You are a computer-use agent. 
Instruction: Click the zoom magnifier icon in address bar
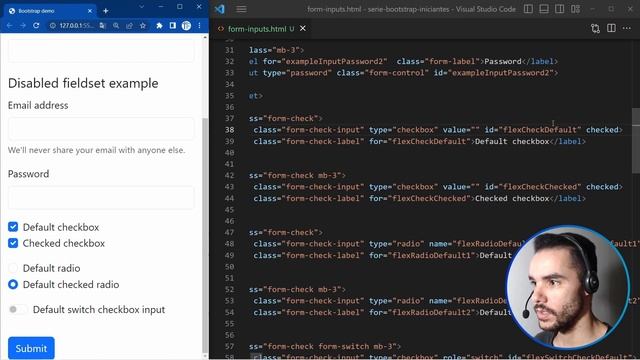pos(116,25)
